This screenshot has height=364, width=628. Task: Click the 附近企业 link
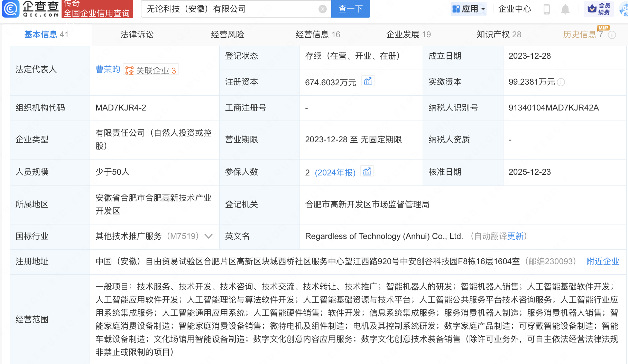[602, 261]
